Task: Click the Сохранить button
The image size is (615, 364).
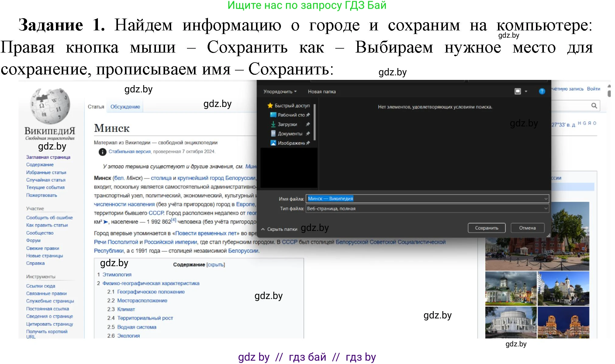Action: [486, 228]
